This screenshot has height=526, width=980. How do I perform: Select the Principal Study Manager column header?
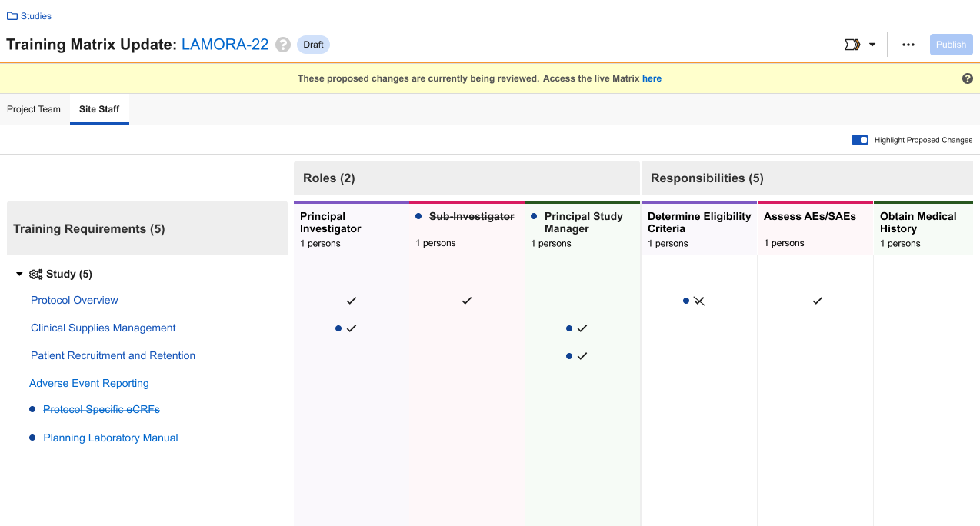582,228
